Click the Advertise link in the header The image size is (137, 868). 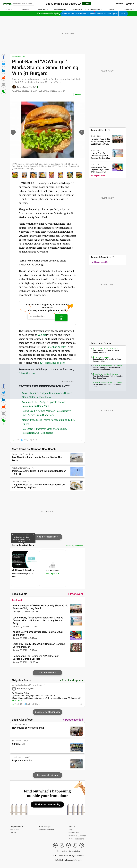(120, 4)
